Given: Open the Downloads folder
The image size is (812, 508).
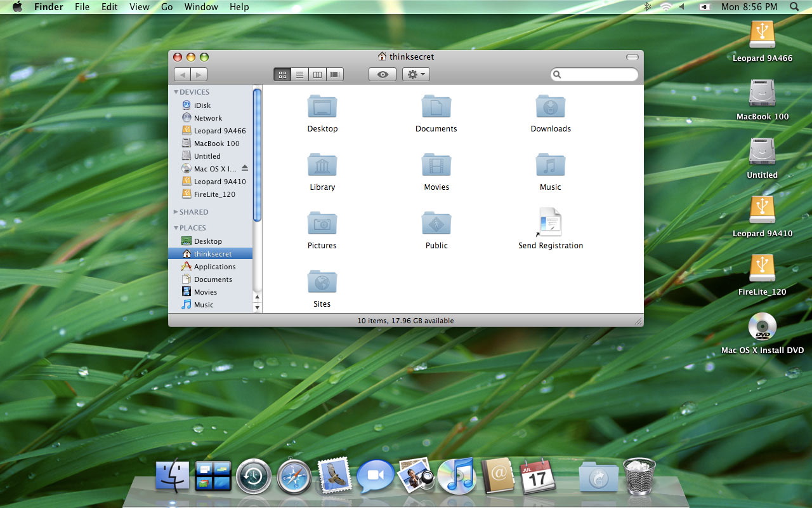Looking at the screenshot, I should [x=550, y=106].
